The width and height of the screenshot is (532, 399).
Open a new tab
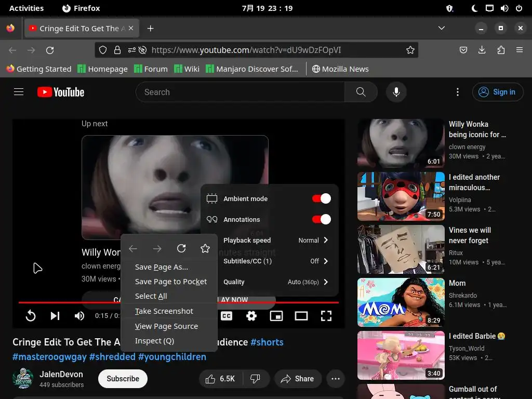150,29
